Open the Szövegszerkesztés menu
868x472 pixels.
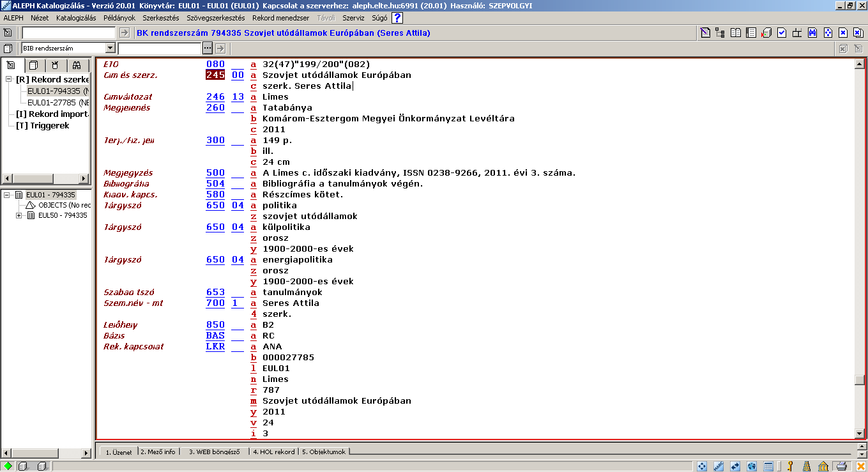(217, 18)
